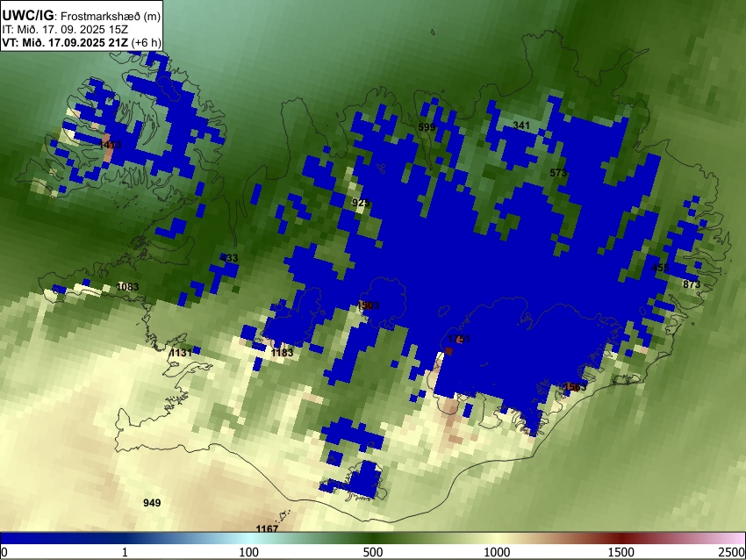This screenshot has width=746, height=560.
Task: Click the map value 1413 in the Westfjords
Action: (x=111, y=145)
